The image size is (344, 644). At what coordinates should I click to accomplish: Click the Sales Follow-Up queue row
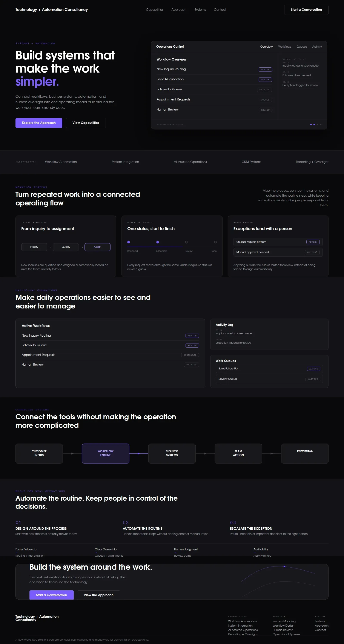click(x=269, y=369)
